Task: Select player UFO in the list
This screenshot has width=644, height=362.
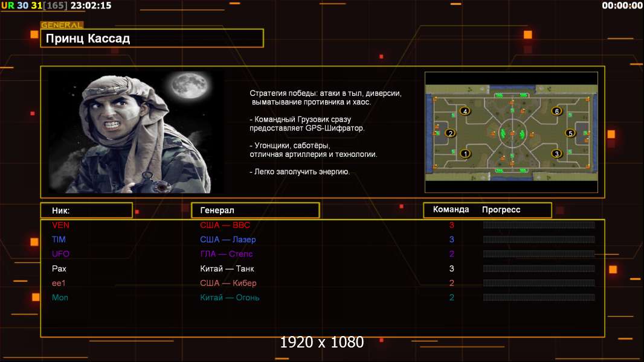Action: 60,254
